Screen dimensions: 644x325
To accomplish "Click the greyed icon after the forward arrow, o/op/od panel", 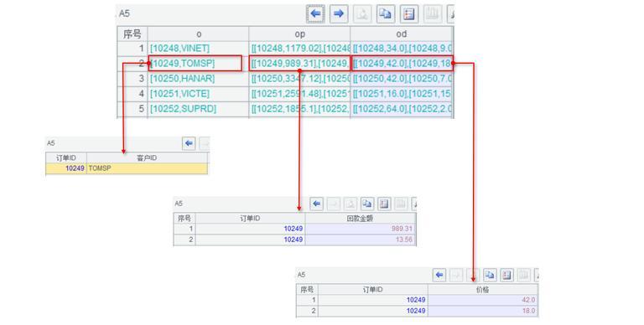I will (362, 14).
